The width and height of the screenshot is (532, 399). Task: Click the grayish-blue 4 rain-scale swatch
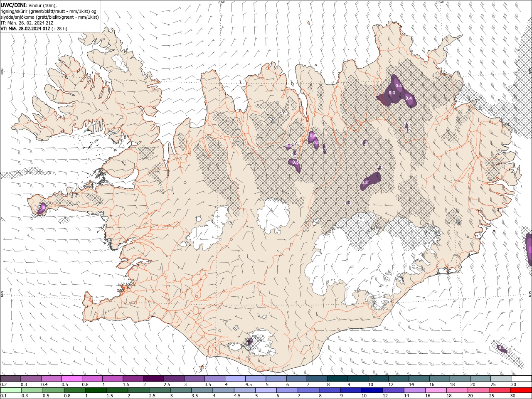[224, 390]
